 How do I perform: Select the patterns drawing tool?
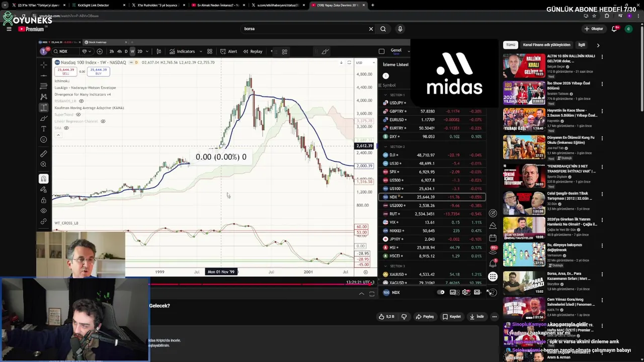click(44, 97)
